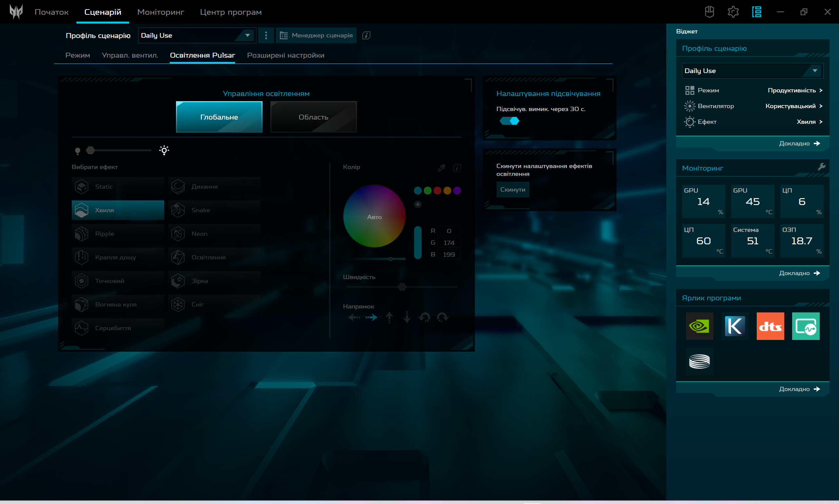Pick the red color swatch

pyautogui.click(x=437, y=191)
